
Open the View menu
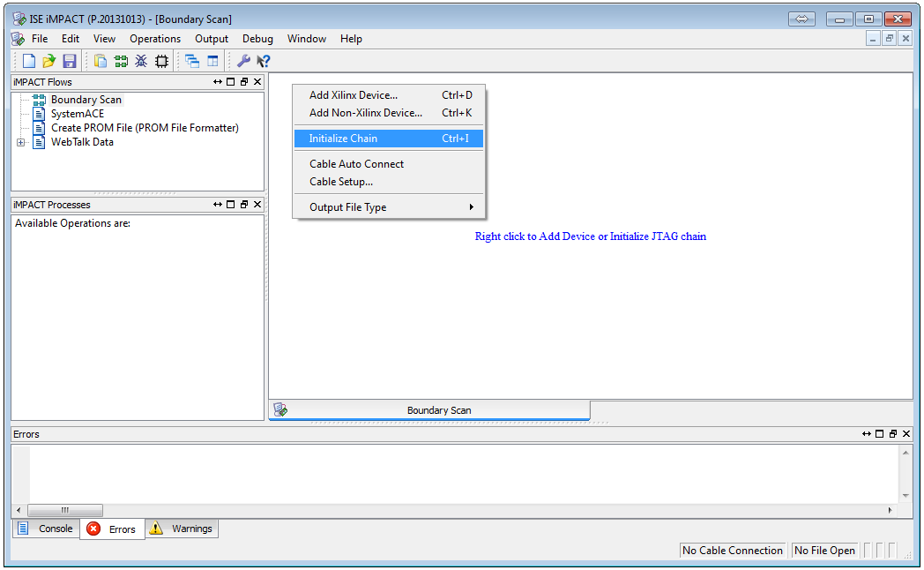104,39
